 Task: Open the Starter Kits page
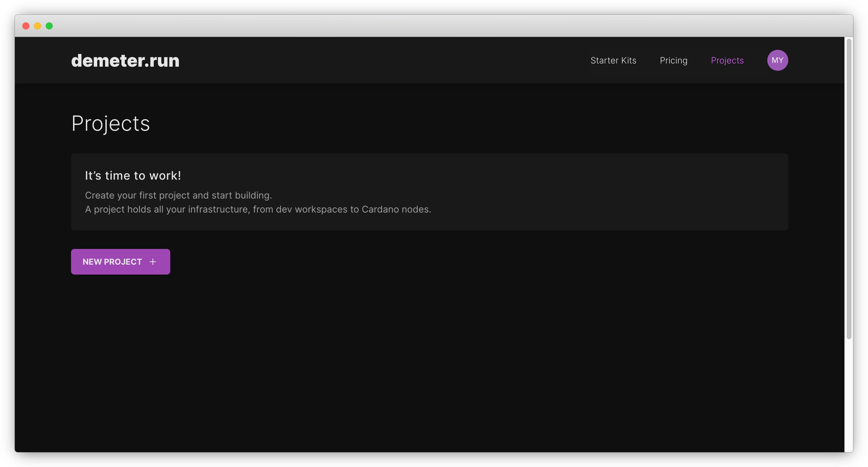tap(613, 61)
